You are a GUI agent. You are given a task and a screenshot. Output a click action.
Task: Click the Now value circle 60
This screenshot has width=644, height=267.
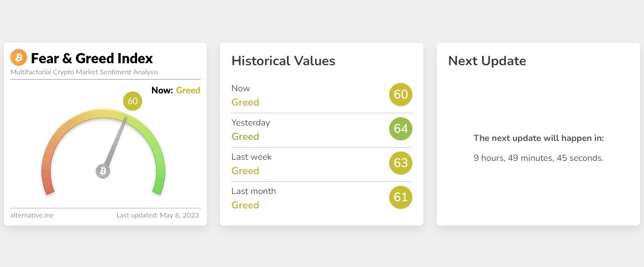pos(401,95)
